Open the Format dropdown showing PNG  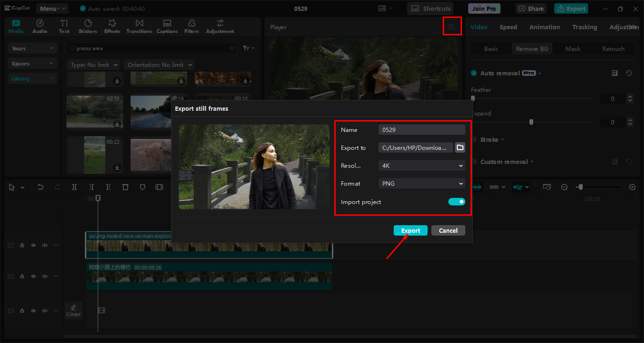click(421, 183)
